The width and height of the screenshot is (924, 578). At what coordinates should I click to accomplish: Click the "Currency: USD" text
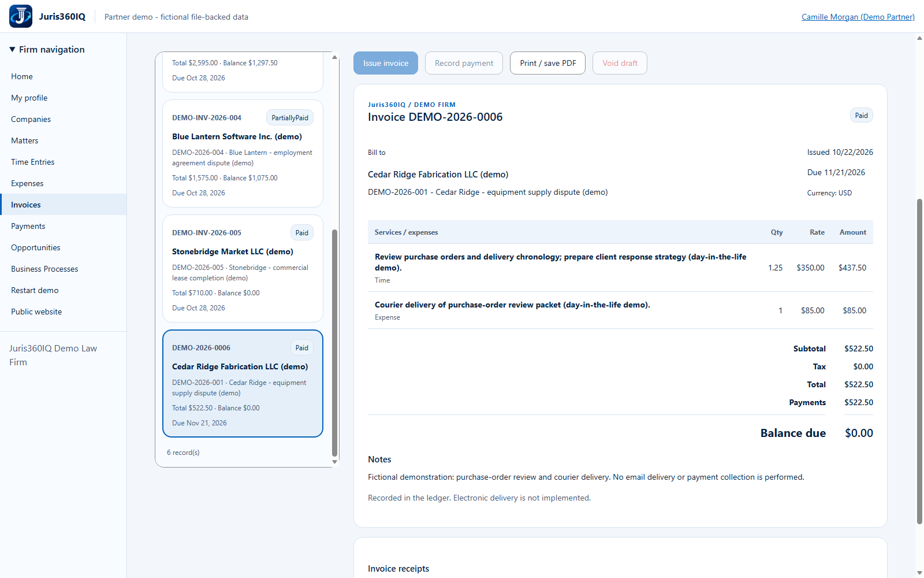pos(829,193)
